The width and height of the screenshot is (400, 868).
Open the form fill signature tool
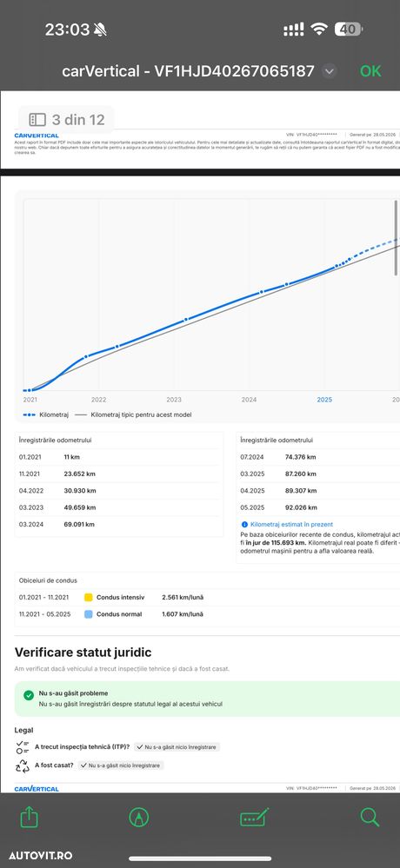254,817
